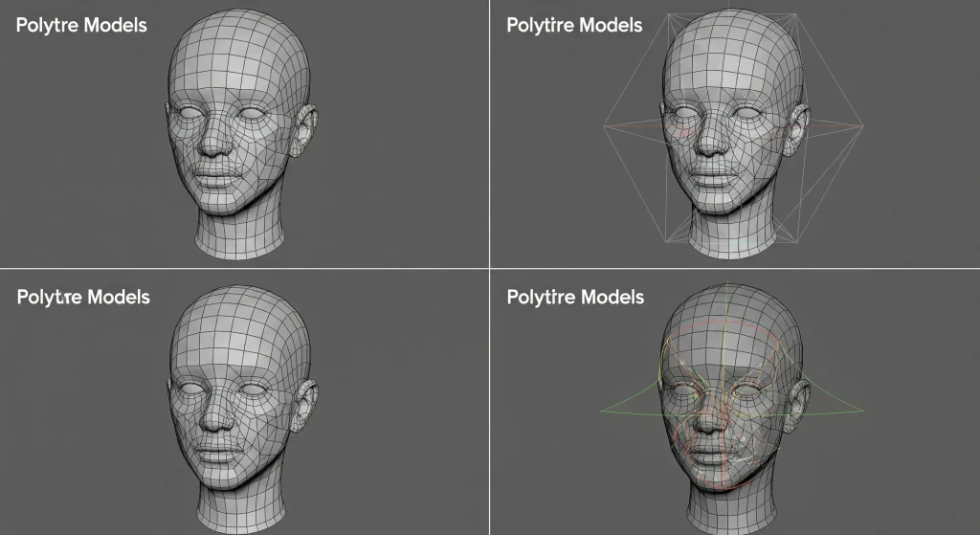
Task: Click the models label in the bottom-left viewport
Action: 83,297
